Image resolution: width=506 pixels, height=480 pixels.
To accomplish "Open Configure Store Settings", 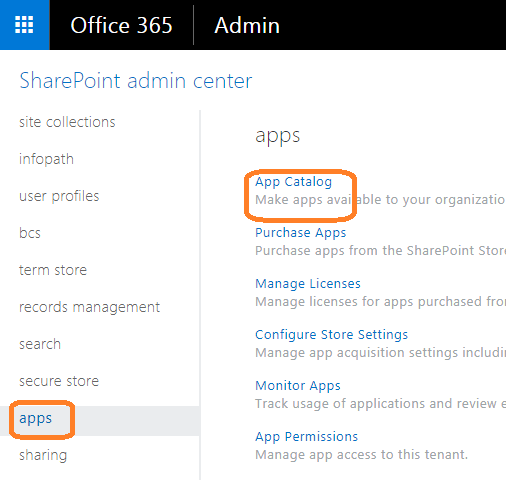I will click(332, 335).
